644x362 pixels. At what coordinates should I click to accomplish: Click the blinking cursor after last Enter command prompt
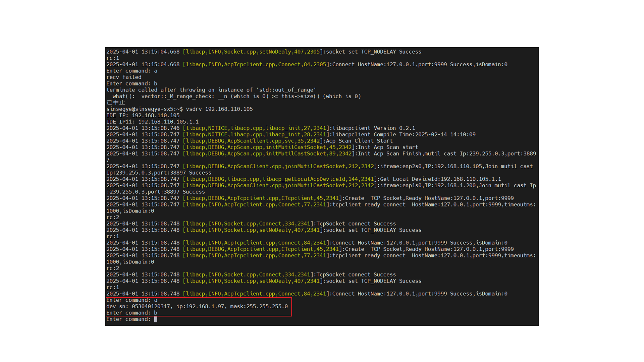156,319
